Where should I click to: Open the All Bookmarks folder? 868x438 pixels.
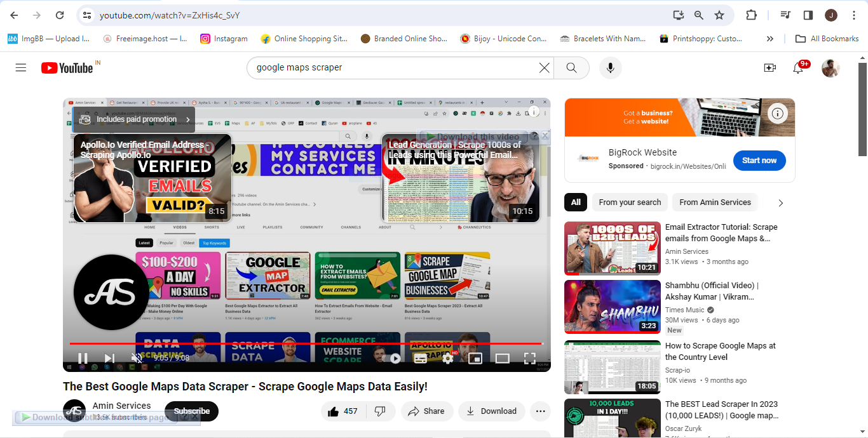827,39
